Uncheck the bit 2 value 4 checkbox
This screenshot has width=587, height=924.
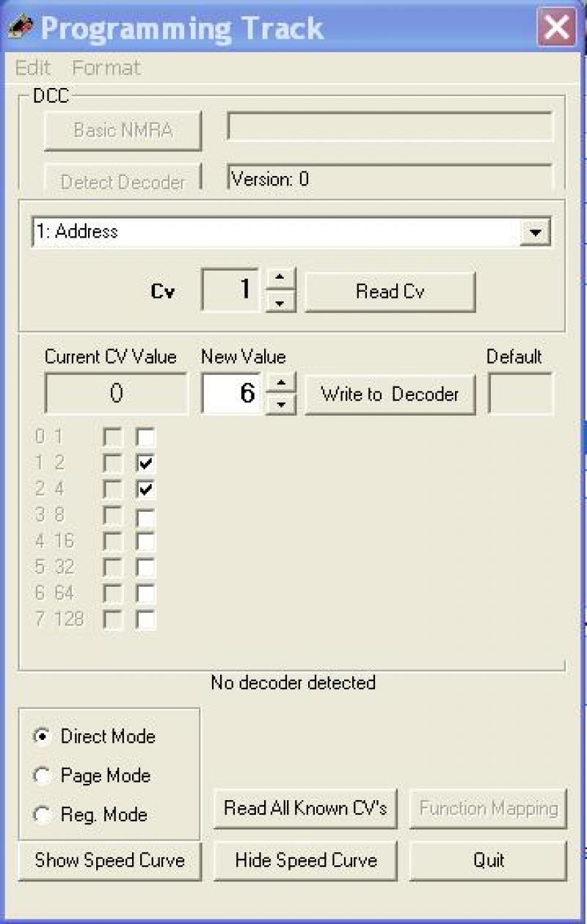(146, 489)
